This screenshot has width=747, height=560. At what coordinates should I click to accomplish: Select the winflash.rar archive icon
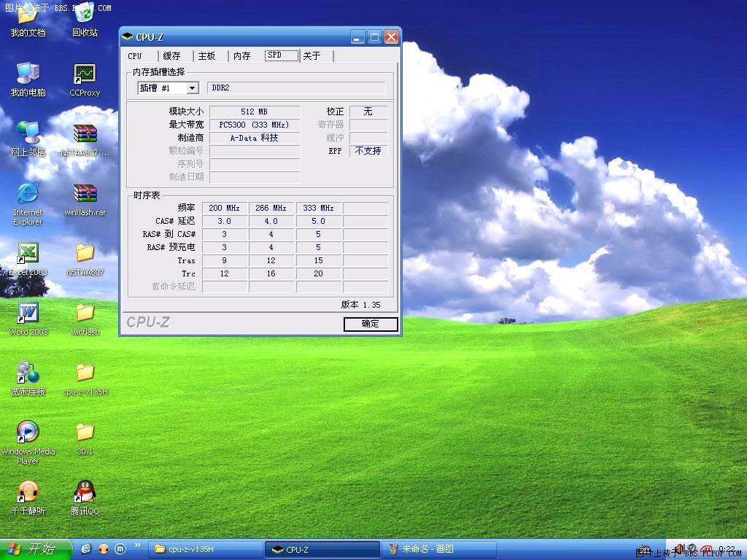click(85, 199)
